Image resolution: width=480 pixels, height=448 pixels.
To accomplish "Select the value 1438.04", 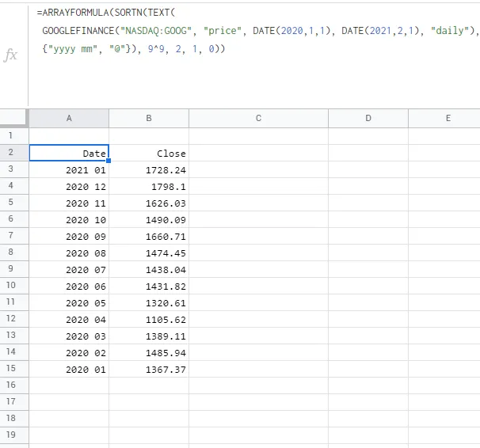I will pos(149,269).
